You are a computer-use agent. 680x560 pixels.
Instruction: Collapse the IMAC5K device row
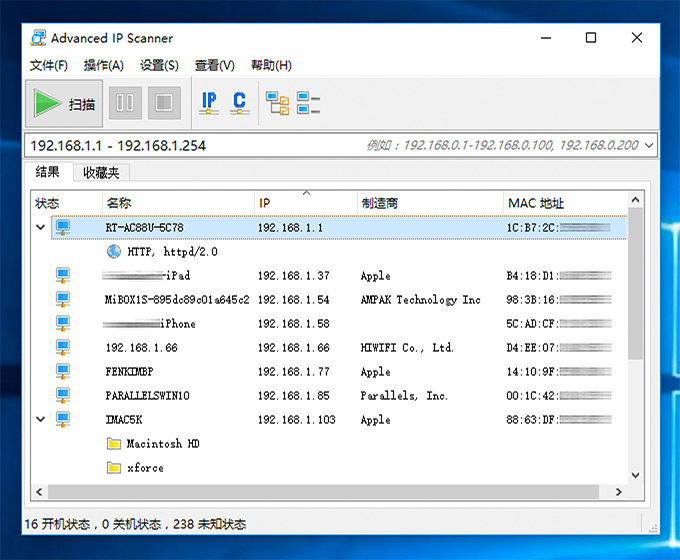pyautogui.click(x=40, y=419)
